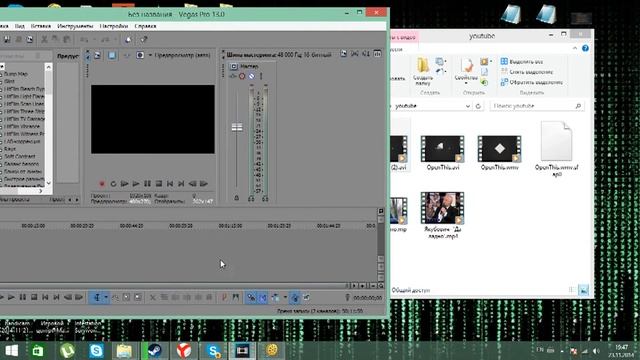Open the Undo history dropdown arrow
The height and width of the screenshot is (360, 640).
pyautogui.click(x=94, y=40)
